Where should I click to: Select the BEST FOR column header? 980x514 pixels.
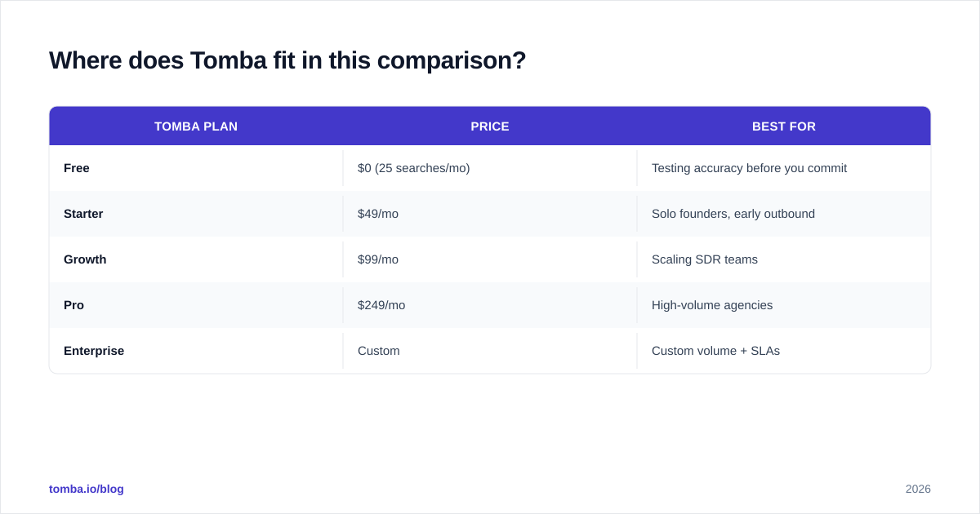pyautogui.click(x=784, y=126)
